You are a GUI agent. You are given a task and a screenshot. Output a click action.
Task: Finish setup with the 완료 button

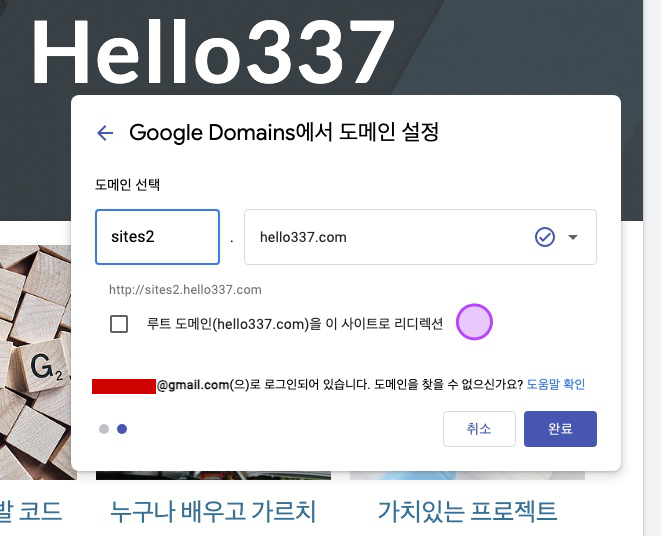(x=560, y=429)
